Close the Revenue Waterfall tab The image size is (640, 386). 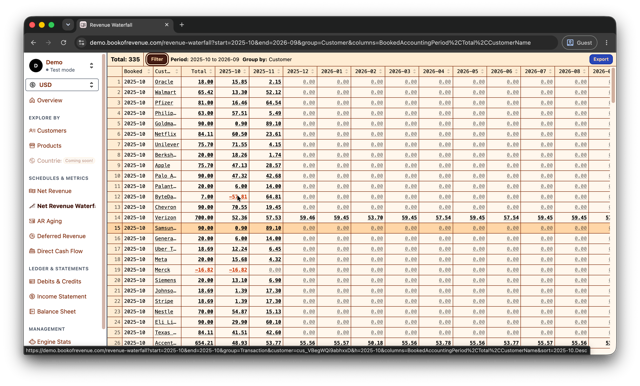pyautogui.click(x=167, y=25)
